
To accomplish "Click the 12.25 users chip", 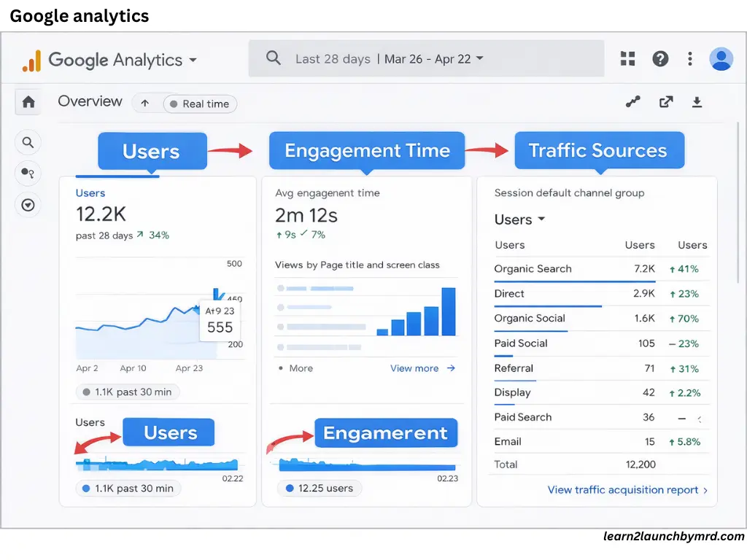I will coord(320,488).
